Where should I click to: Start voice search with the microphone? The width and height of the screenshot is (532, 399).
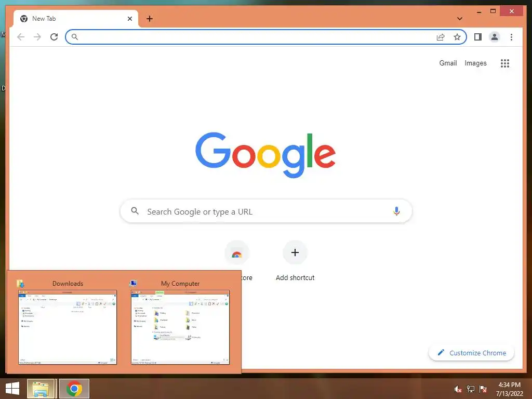click(396, 211)
